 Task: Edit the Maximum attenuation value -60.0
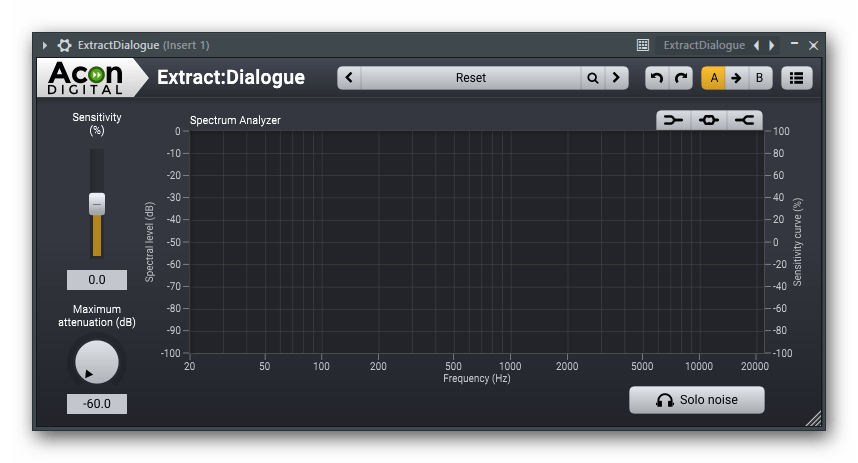(x=97, y=404)
